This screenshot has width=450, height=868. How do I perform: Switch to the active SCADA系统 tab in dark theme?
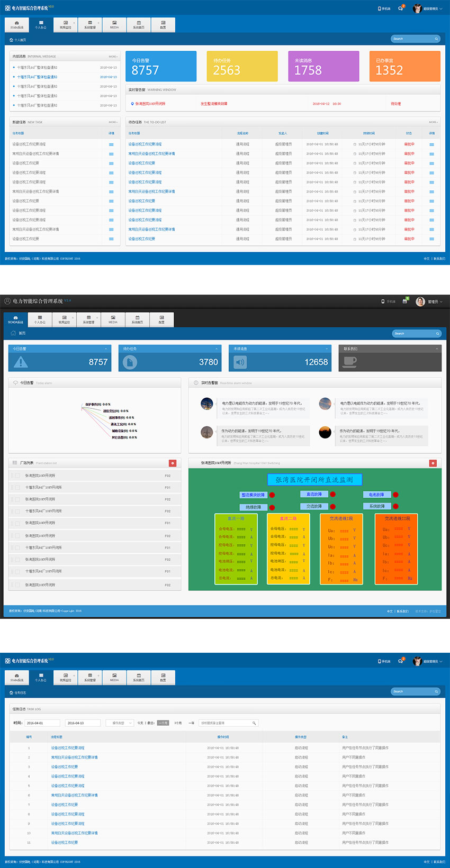(16, 319)
